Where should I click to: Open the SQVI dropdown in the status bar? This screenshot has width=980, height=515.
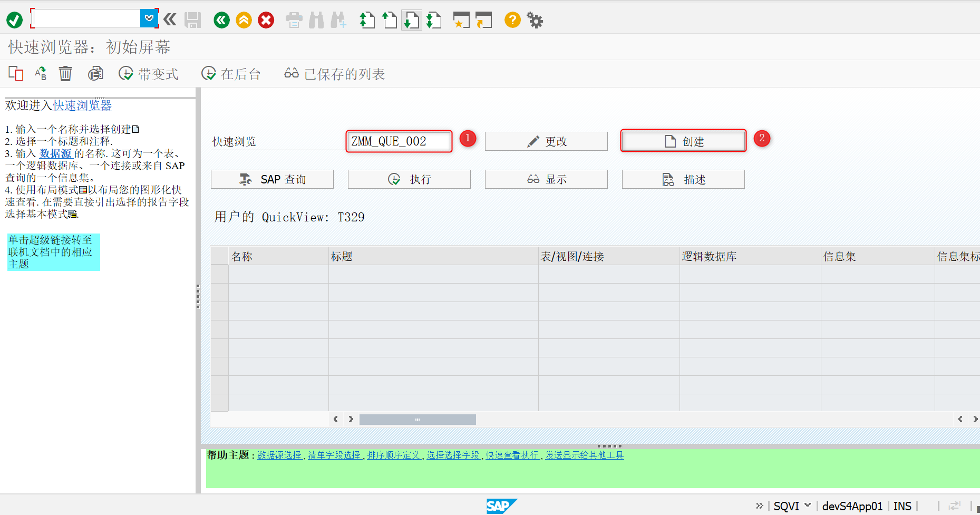pyautogui.click(x=808, y=506)
